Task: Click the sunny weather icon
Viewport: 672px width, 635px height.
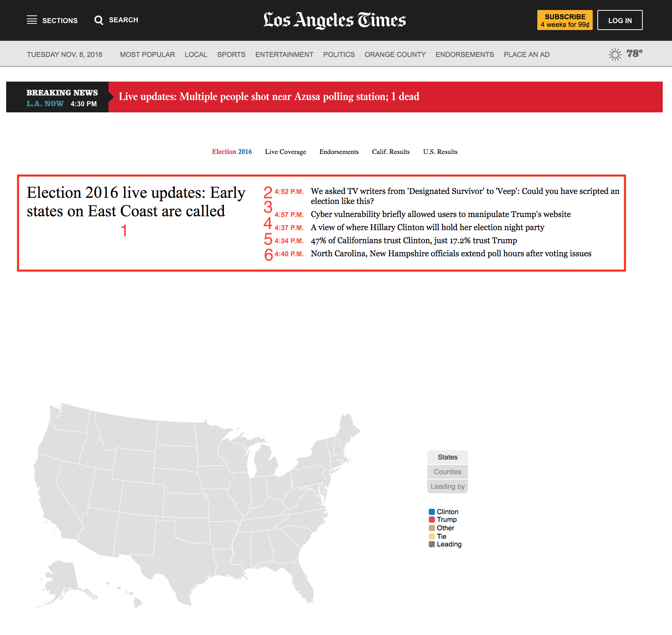Action: pos(615,54)
